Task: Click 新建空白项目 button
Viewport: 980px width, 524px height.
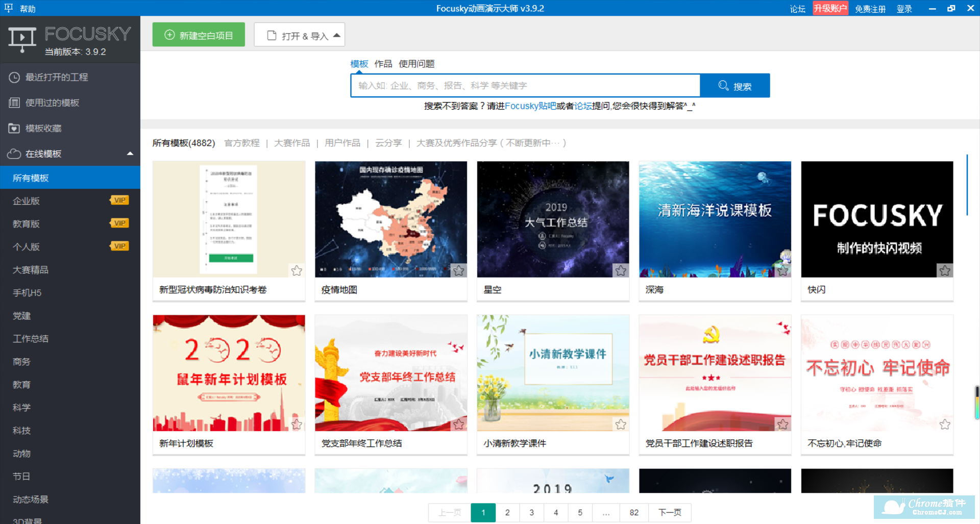Action: pos(199,35)
